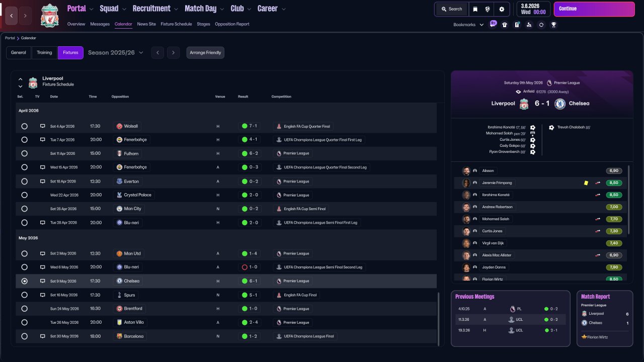Open the 9+ notifications speech bubble
The height and width of the screenshot is (362, 644).
tap(493, 24)
